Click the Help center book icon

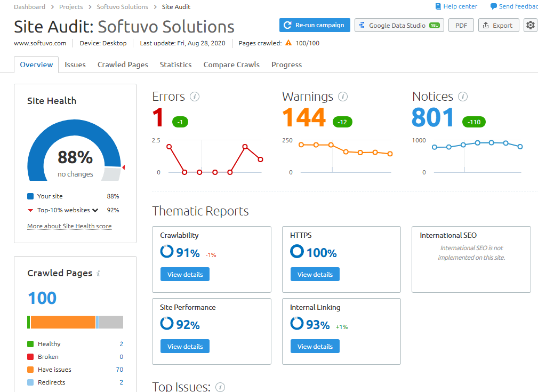(438, 6)
